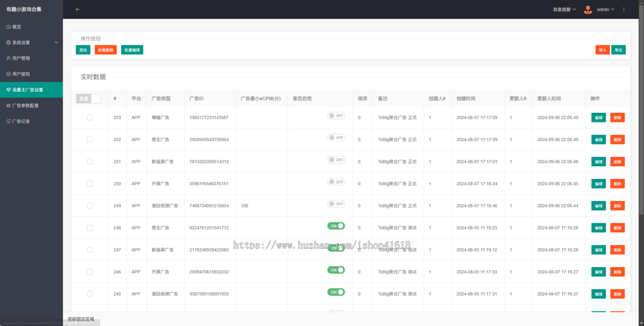The image size is (644, 326).
Task: Check the checkbox for row 253
Action: (x=90, y=117)
